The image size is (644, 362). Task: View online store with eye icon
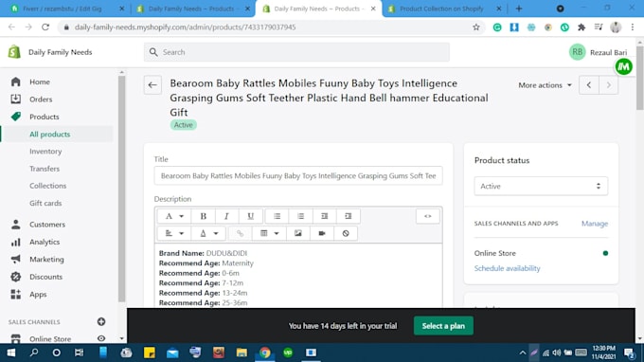101,338
